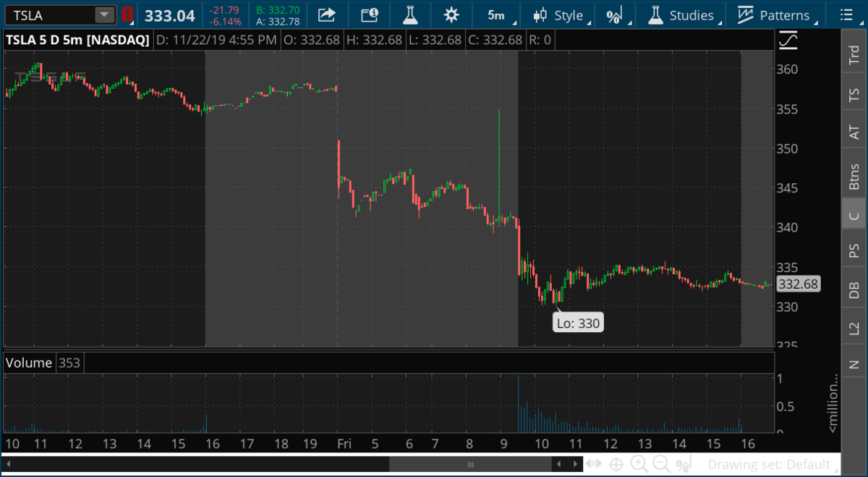The width and height of the screenshot is (868, 477).
Task: Switch to the TS sidebar tab
Action: [854, 95]
